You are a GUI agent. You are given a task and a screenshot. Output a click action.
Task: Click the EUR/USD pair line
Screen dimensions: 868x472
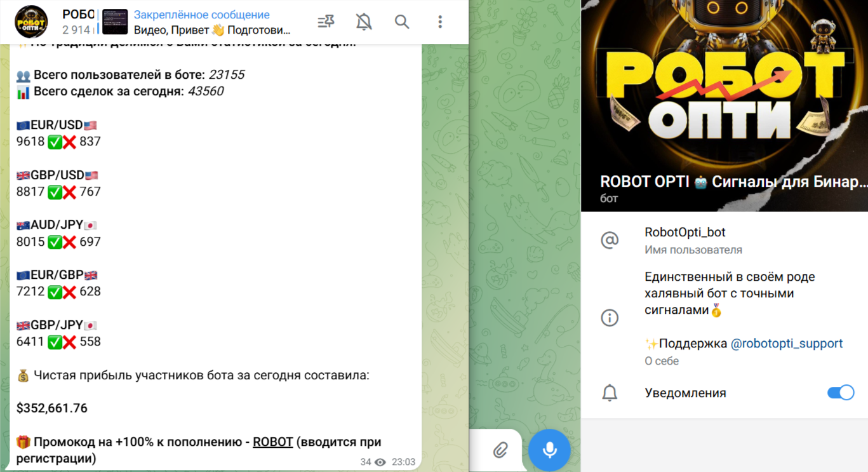click(x=57, y=125)
